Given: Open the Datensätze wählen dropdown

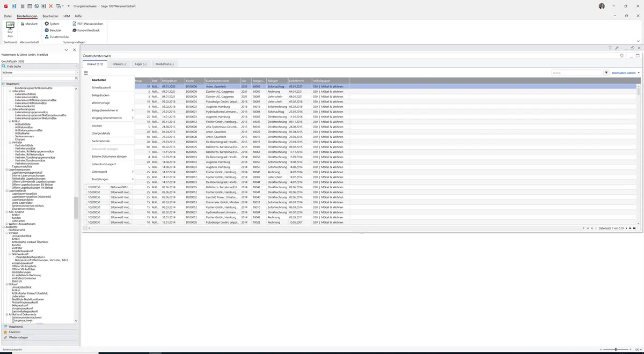Looking at the screenshot, I should pyautogui.click(x=626, y=72).
